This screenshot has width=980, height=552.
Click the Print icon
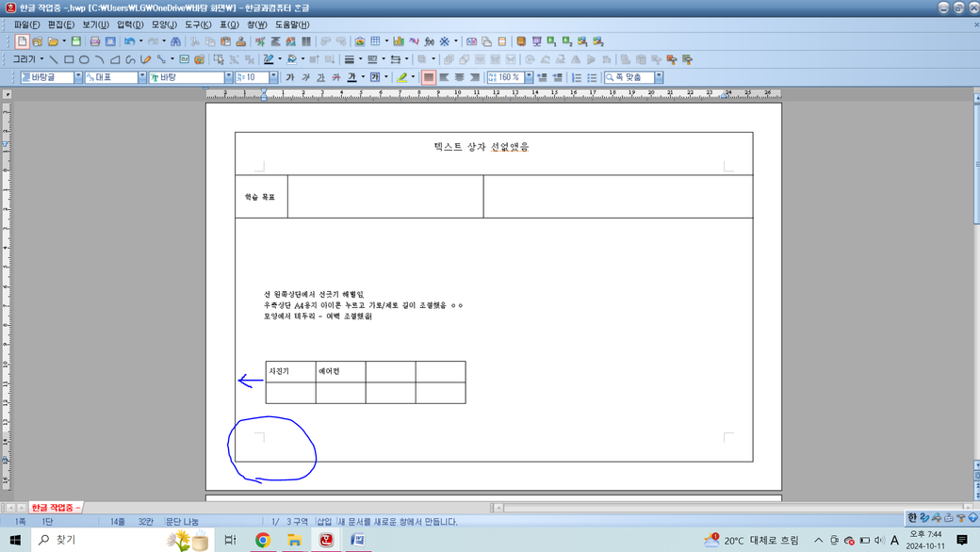94,41
